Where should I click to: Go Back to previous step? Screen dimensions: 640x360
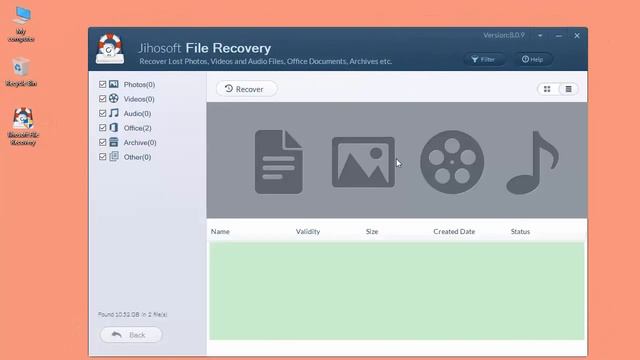coord(131,335)
